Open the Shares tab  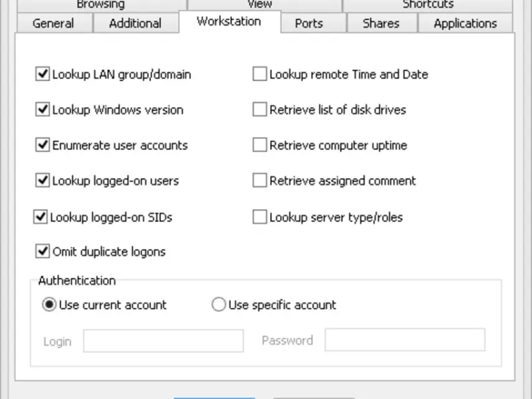click(381, 23)
